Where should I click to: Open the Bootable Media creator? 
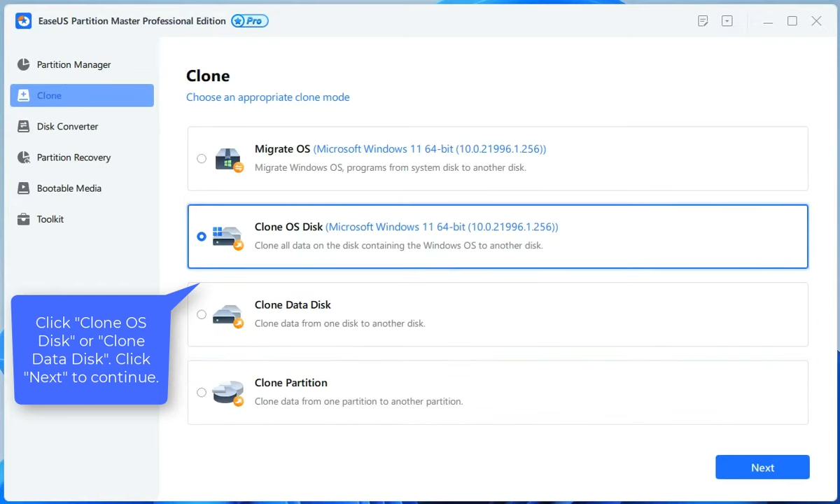pyautogui.click(x=69, y=188)
